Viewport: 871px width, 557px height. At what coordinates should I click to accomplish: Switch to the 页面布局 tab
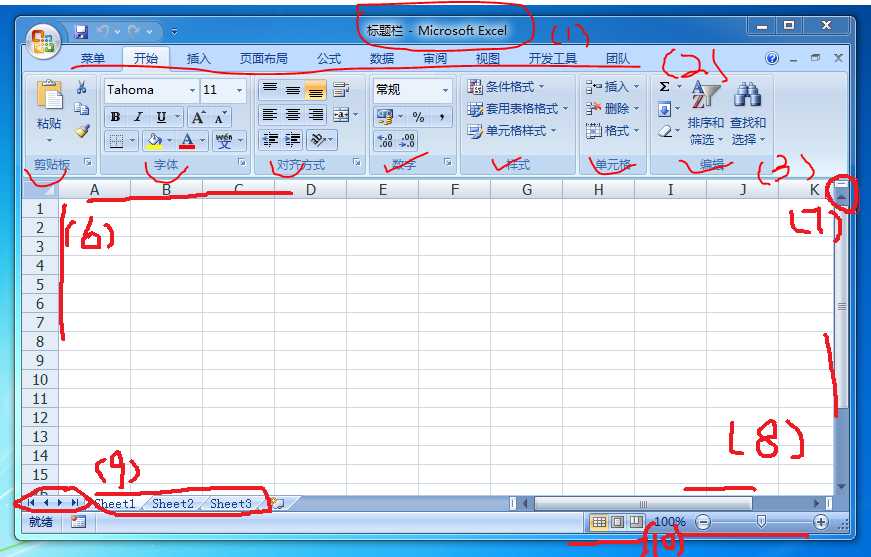tap(263, 58)
